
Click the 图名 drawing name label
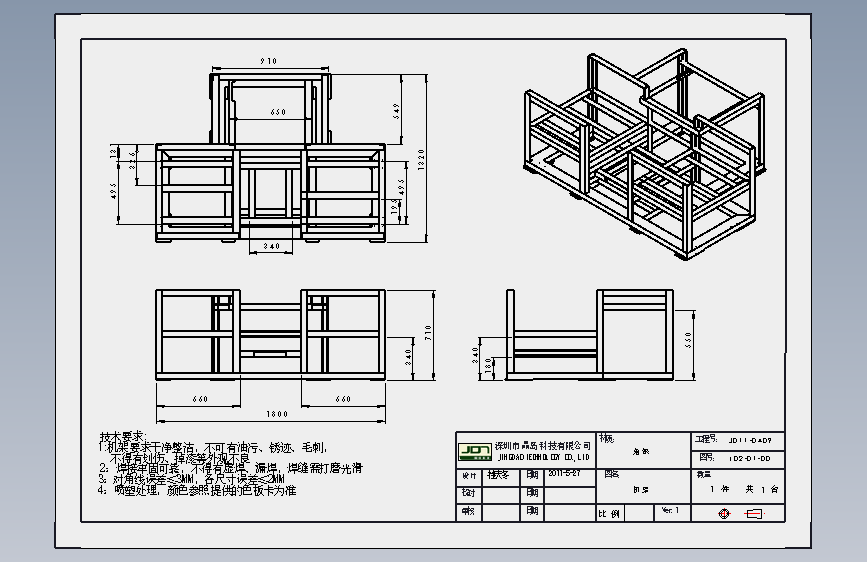(x=612, y=474)
